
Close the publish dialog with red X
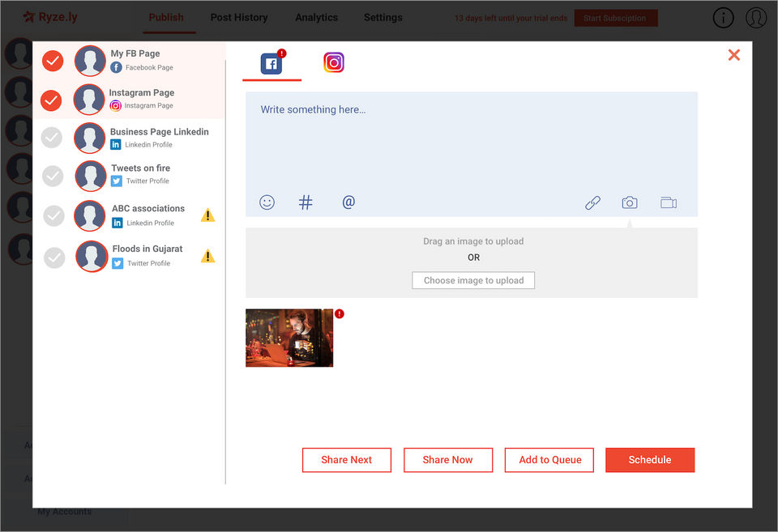[x=734, y=54]
